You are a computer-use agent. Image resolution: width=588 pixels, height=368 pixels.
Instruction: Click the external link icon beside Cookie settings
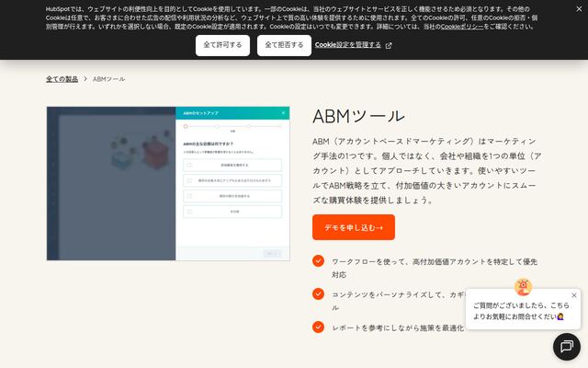click(x=389, y=45)
